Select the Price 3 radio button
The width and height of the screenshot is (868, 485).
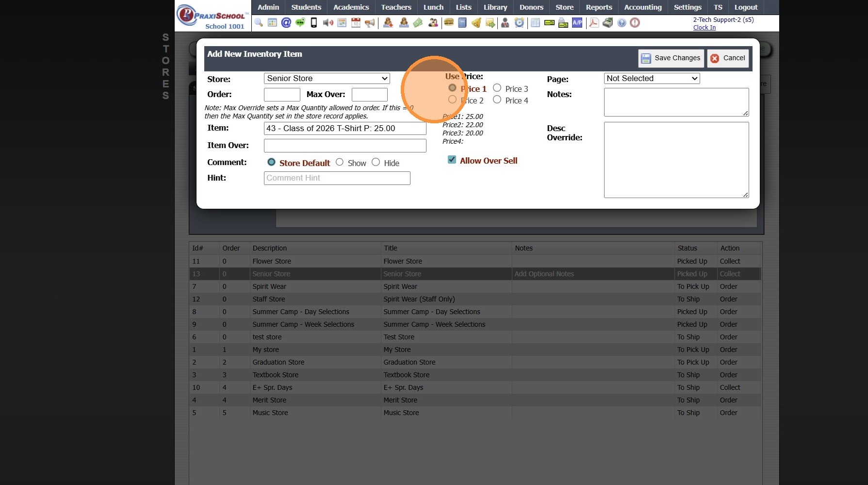[x=497, y=88]
